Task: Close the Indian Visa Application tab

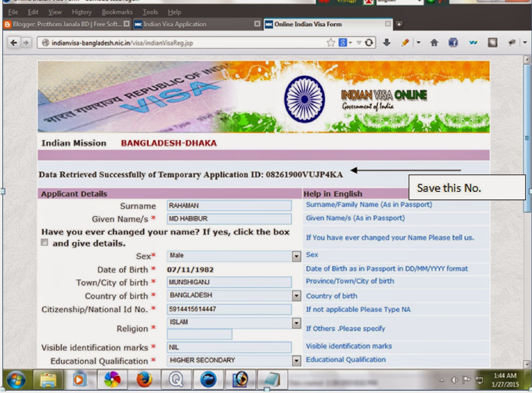Action: pos(257,24)
